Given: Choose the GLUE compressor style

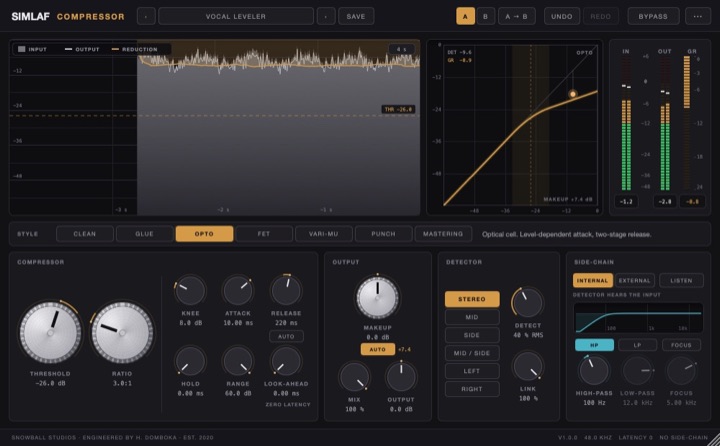Looking at the screenshot, I should point(145,234).
